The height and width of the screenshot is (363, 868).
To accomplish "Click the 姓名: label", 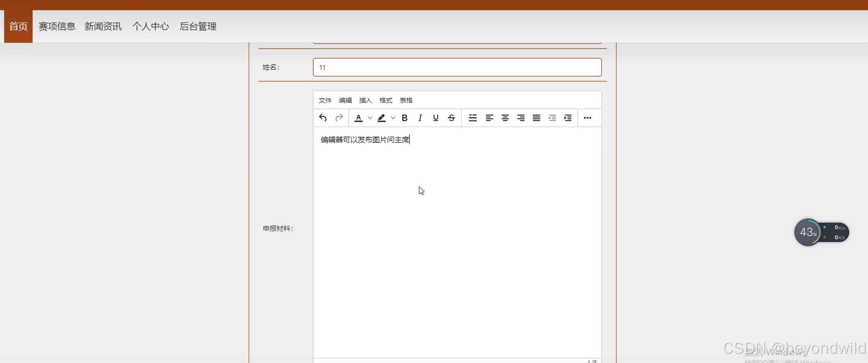I will point(271,67).
